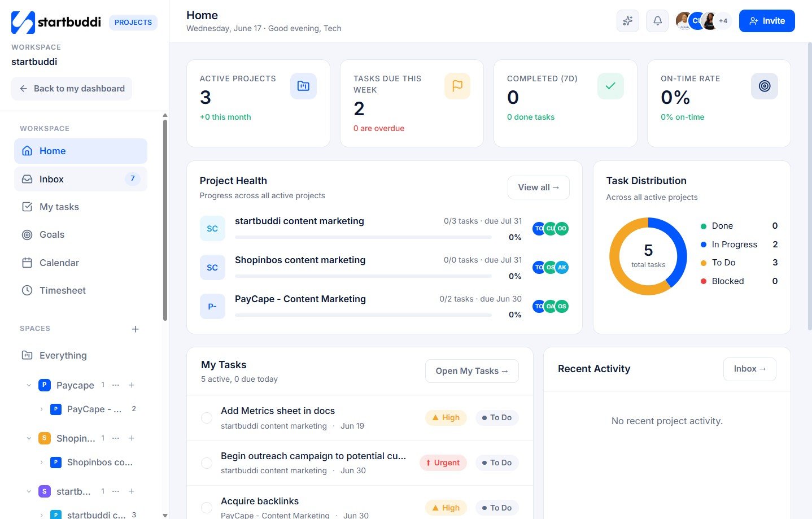
Task: Open Everything in Spaces
Action: pos(81,355)
